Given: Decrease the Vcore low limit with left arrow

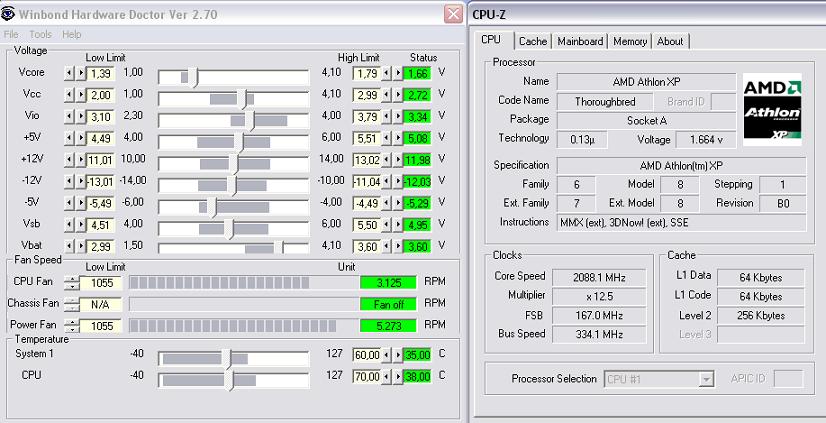Looking at the screenshot, I should [69, 74].
